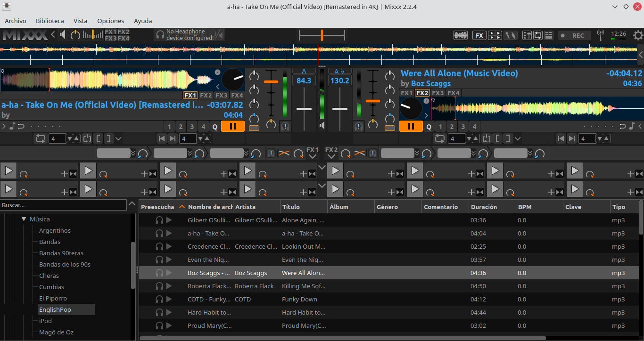Preview Roberta Flack track headphone icon

159,286
